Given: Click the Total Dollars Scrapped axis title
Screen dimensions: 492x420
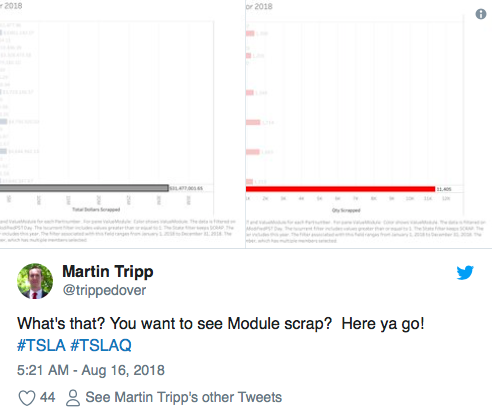Looking at the screenshot, I should tap(96, 210).
